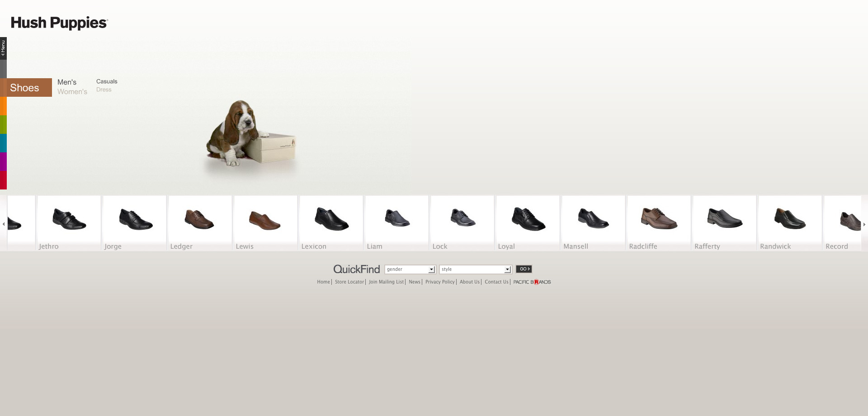The image size is (868, 416).
Task: Select the gray sidebar tab below Menu
Action: point(3,69)
